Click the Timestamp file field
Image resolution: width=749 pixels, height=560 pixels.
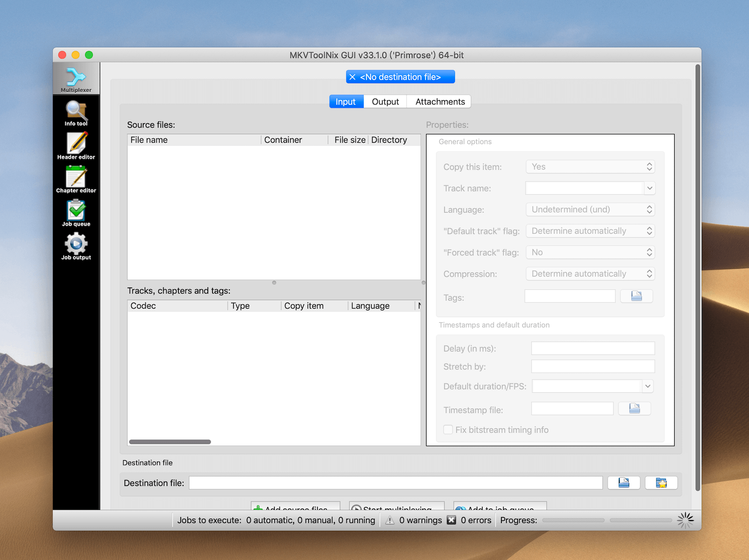[572, 408]
